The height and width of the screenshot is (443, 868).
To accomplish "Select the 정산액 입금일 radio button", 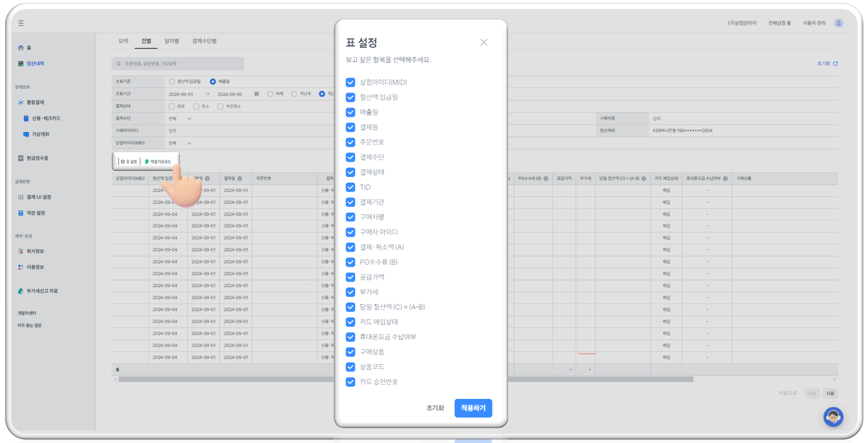I will pyautogui.click(x=171, y=81).
